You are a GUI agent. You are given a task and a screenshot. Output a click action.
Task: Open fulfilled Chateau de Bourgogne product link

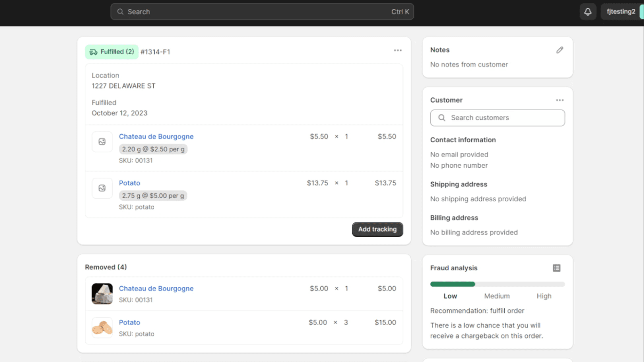156,137
